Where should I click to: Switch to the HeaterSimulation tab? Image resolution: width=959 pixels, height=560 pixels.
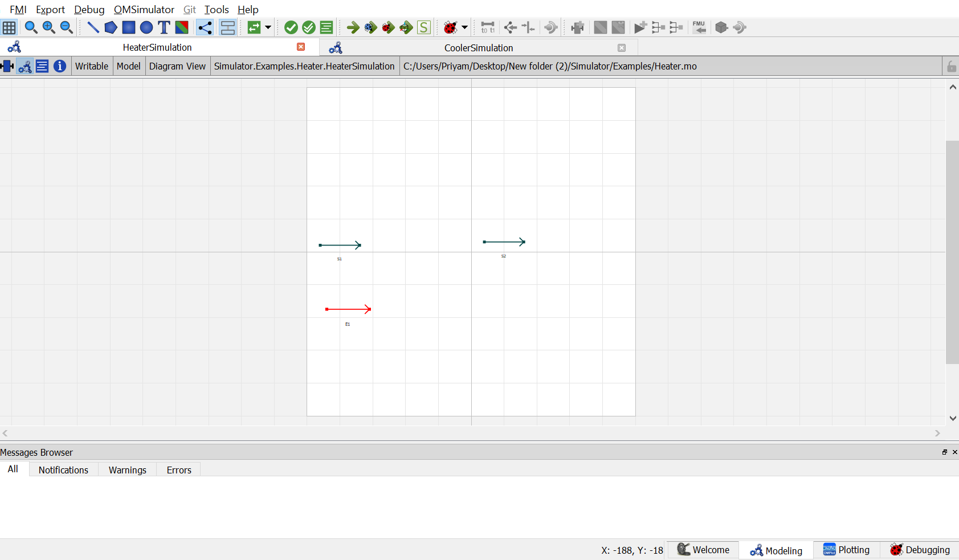click(157, 47)
